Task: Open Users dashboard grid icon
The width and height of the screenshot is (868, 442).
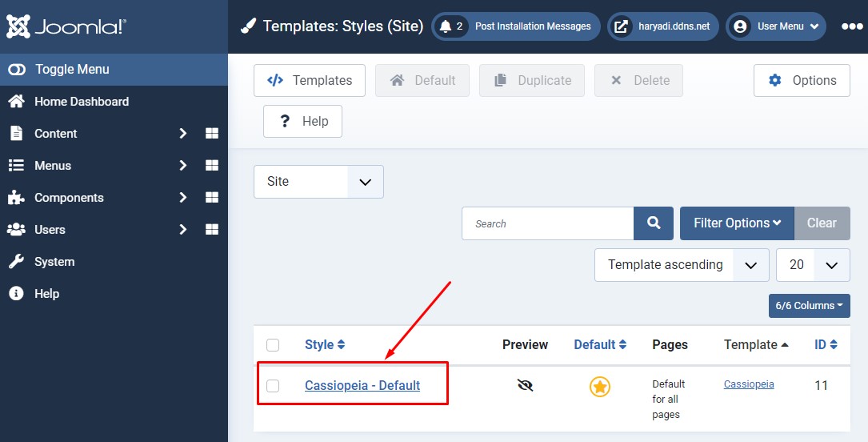Action: (212, 230)
